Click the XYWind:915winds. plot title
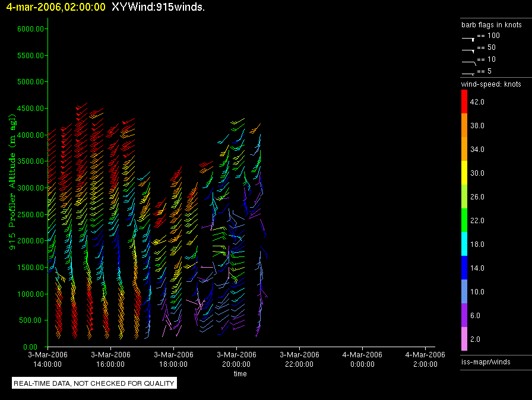 [158, 7]
